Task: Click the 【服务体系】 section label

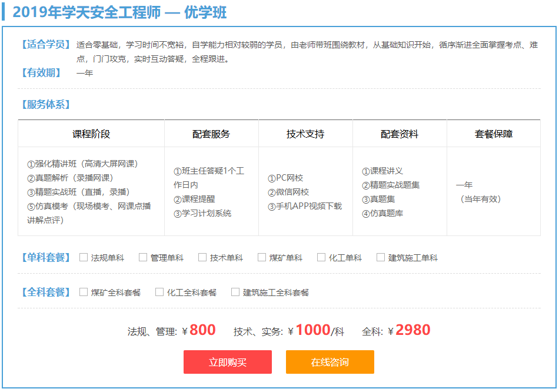Action: point(46,105)
